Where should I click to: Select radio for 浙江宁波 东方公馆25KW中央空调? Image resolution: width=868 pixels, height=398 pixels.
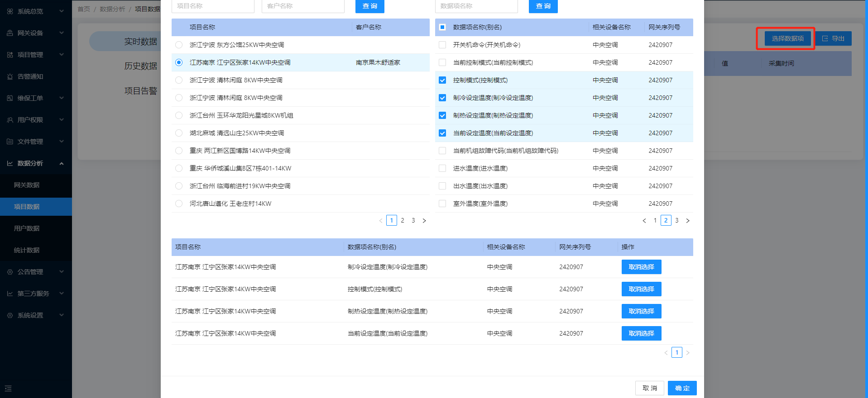[179, 45]
